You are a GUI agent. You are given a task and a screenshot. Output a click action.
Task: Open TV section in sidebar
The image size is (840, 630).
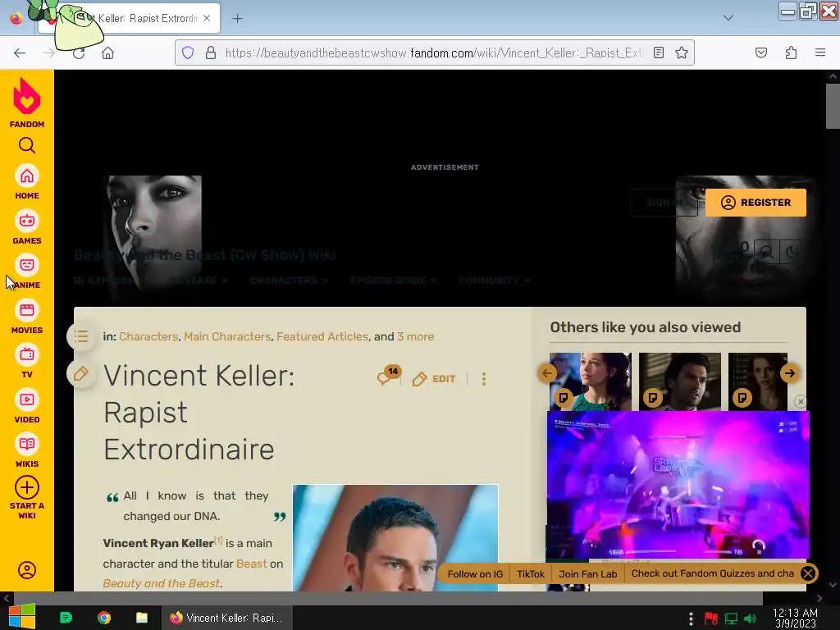[x=27, y=362]
